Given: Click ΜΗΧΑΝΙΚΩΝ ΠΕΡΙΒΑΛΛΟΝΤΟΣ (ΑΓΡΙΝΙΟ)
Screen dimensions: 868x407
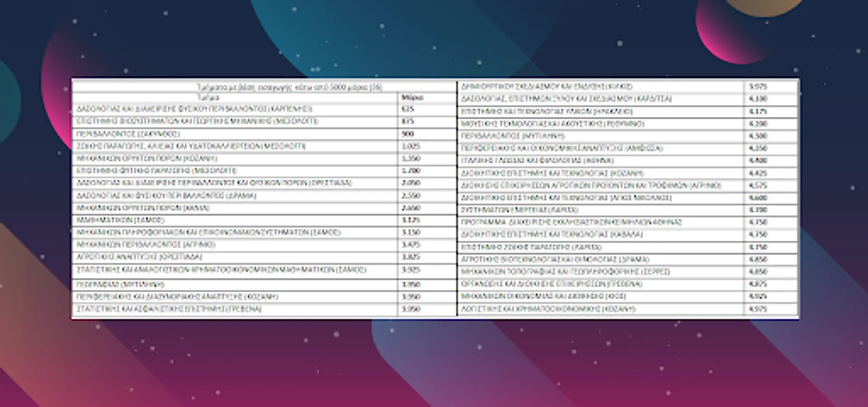Looking at the screenshot, I should pyautogui.click(x=146, y=245).
